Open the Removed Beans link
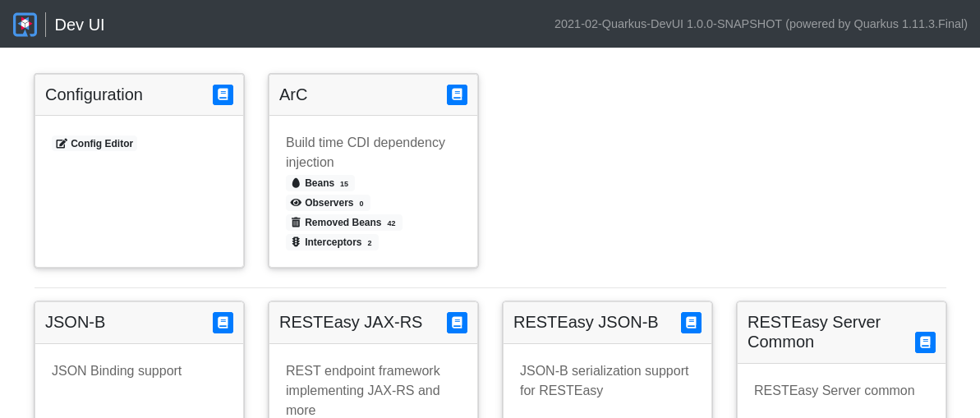Viewport: 980px width, 418px height. pyautogui.click(x=344, y=223)
